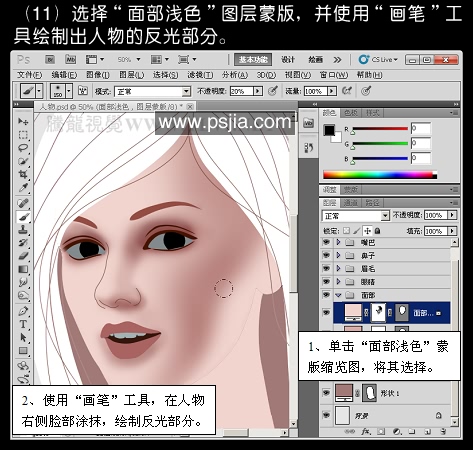The height and width of the screenshot is (450, 473).
Task: Open the 文件(F) menu
Action: tap(29, 75)
